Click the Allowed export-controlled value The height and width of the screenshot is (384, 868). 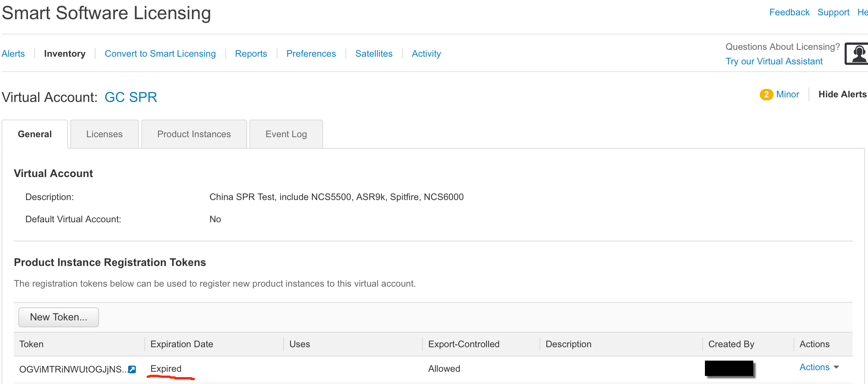click(x=444, y=369)
